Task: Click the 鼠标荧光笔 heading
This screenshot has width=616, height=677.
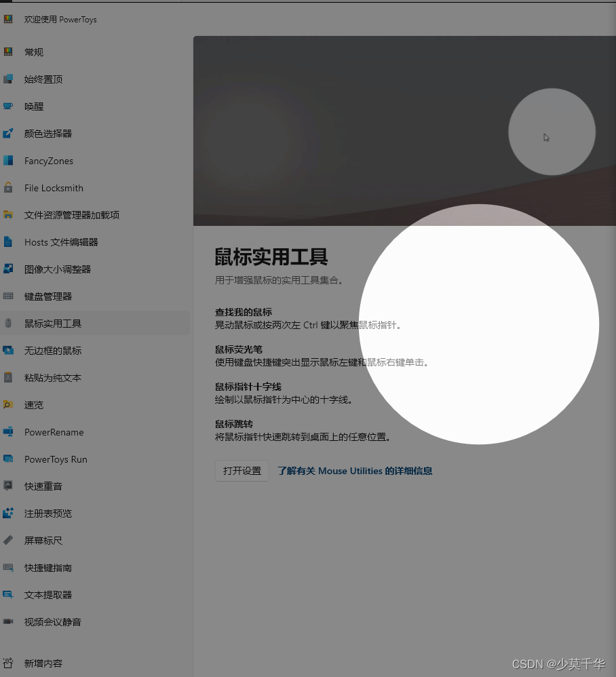Action: click(239, 349)
